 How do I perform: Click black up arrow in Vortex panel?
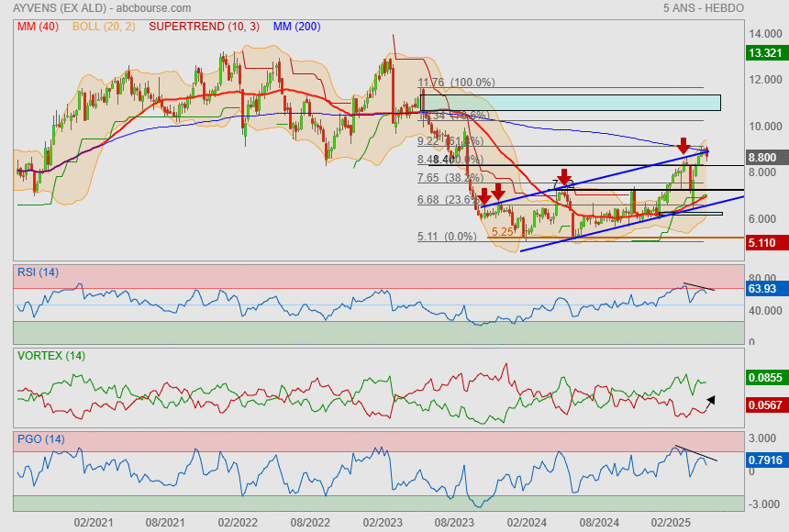coord(709,402)
